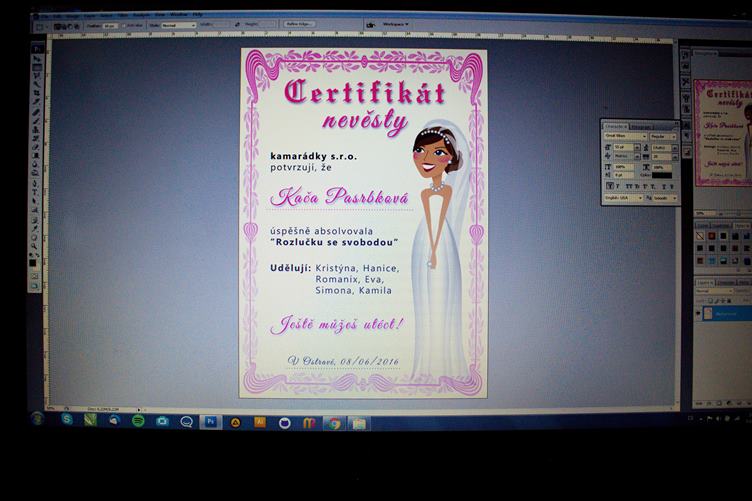Apply the red style swatch in Styles panel
This screenshot has width=752, height=501.
(712, 236)
